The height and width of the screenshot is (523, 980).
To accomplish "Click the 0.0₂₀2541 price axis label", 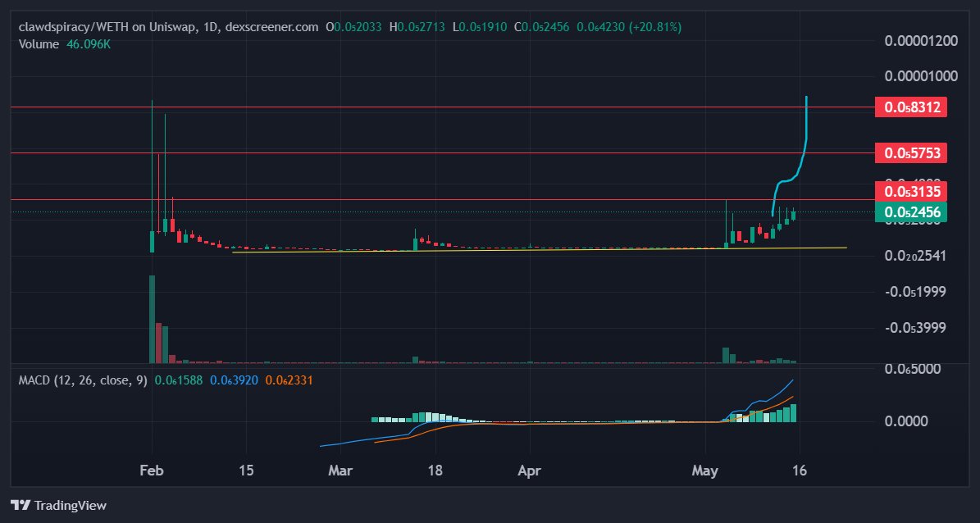I will pyautogui.click(x=916, y=256).
